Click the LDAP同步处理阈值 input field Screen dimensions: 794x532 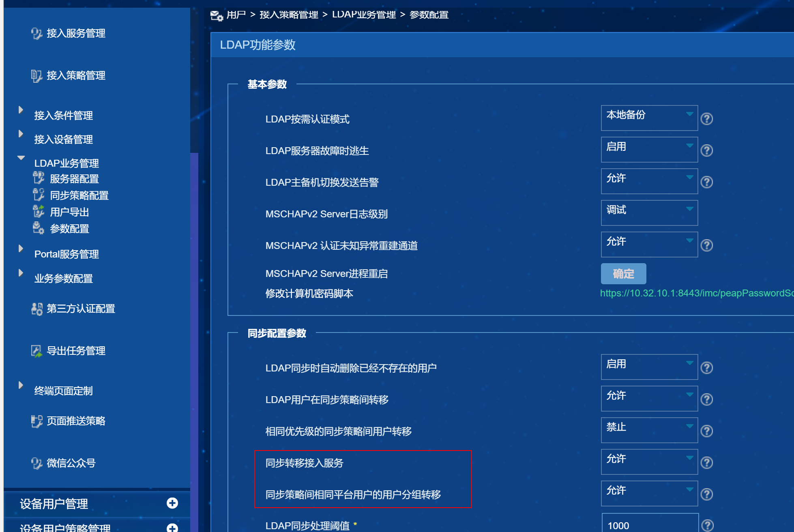click(x=650, y=526)
